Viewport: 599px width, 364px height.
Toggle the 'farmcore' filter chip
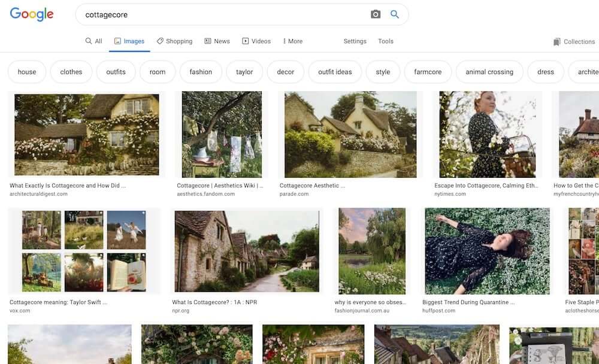tap(428, 71)
